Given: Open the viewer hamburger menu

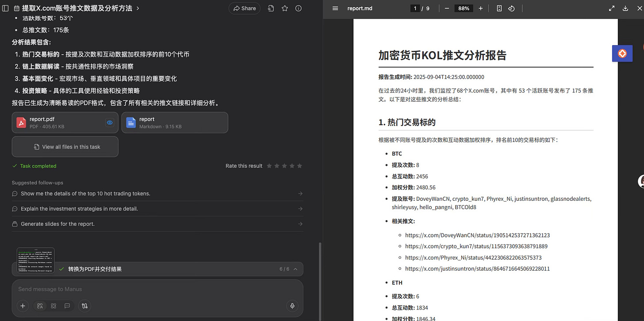Looking at the screenshot, I should [x=335, y=8].
